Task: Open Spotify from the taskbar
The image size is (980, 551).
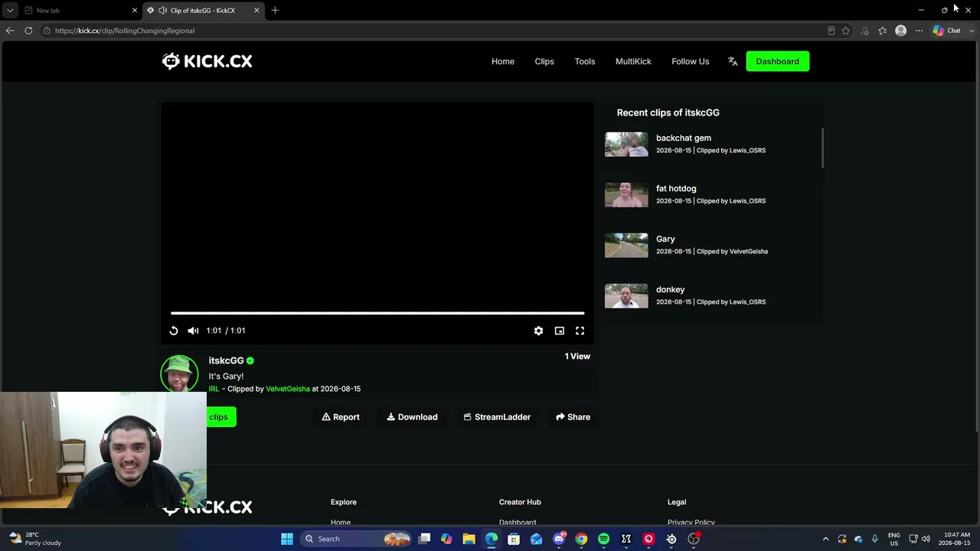Action: 604,539
